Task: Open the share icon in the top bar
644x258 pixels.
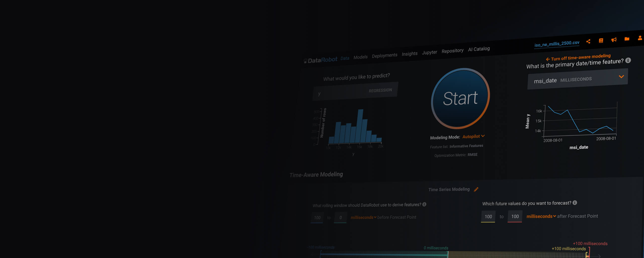Action: tap(588, 41)
